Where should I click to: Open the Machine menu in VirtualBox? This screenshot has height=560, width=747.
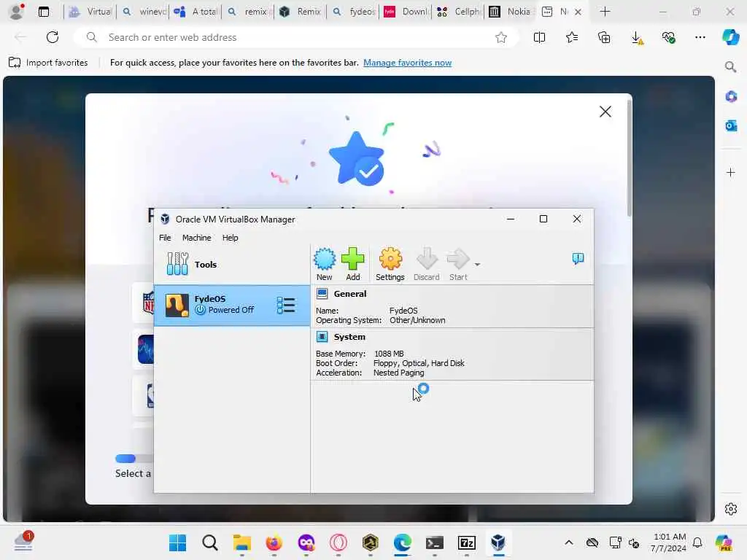196,238
